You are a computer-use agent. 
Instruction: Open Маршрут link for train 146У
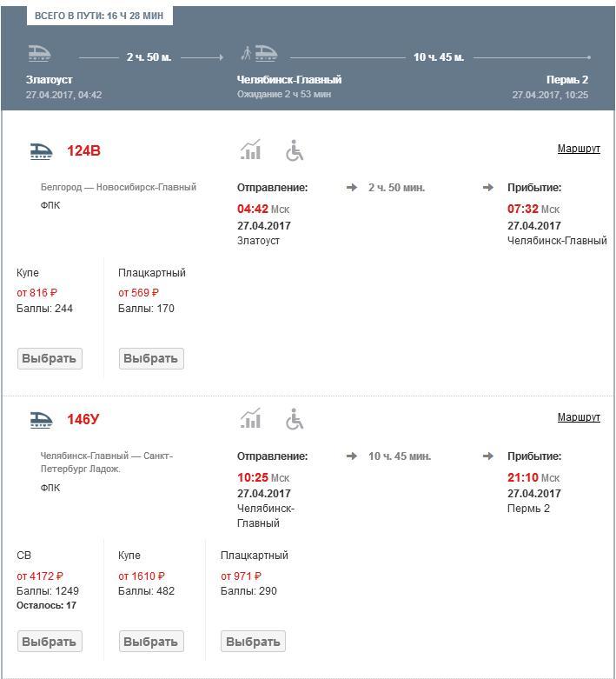(579, 417)
